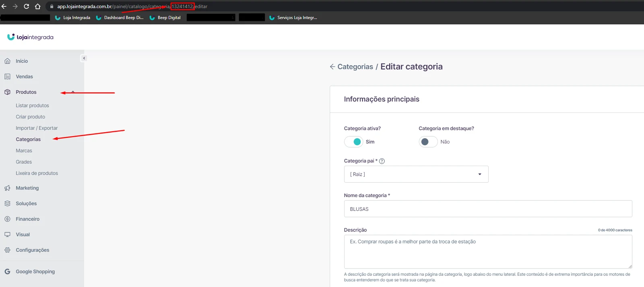Select Marcas submenu item
This screenshot has height=287, width=644.
pyautogui.click(x=24, y=151)
